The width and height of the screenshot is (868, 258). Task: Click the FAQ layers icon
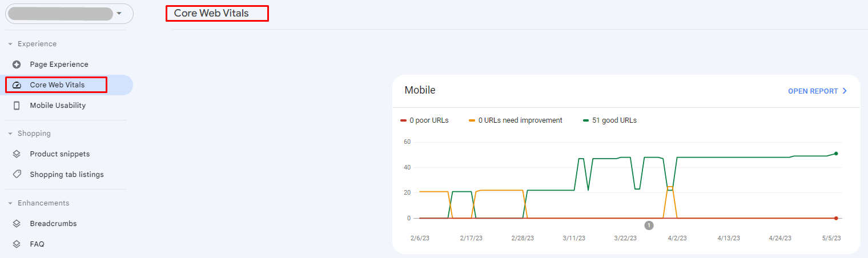click(17, 244)
